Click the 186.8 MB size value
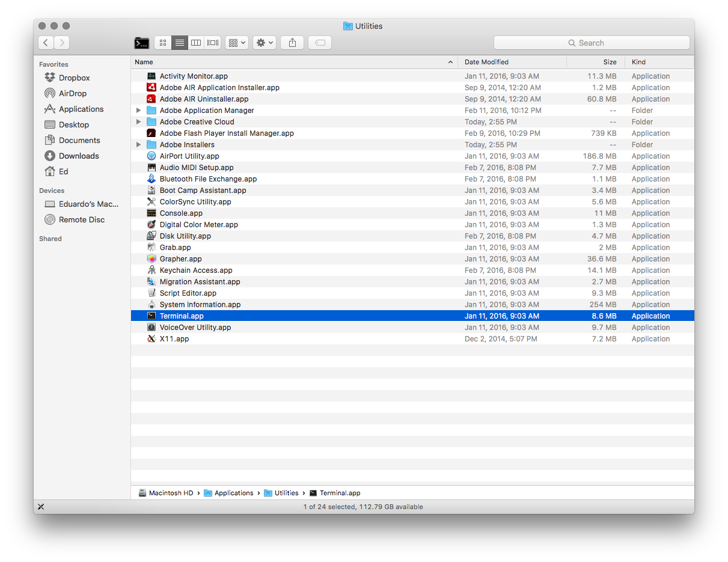The image size is (728, 562). pyautogui.click(x=600, y=156)
